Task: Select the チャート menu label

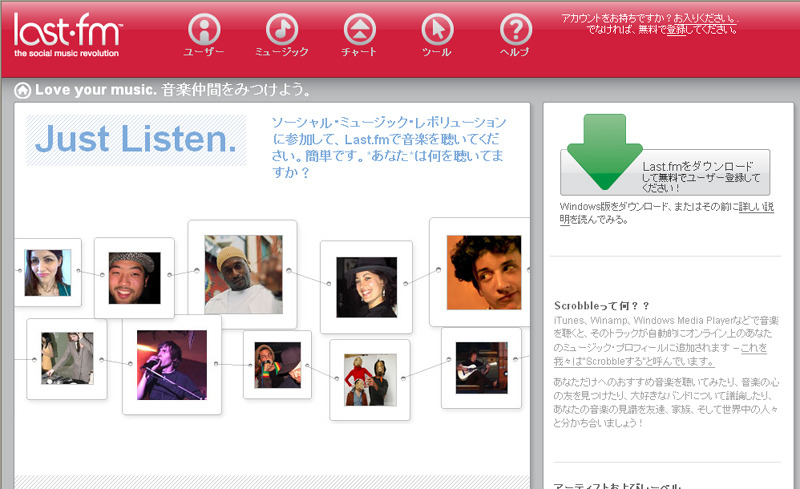Action: tap(359, 52)
